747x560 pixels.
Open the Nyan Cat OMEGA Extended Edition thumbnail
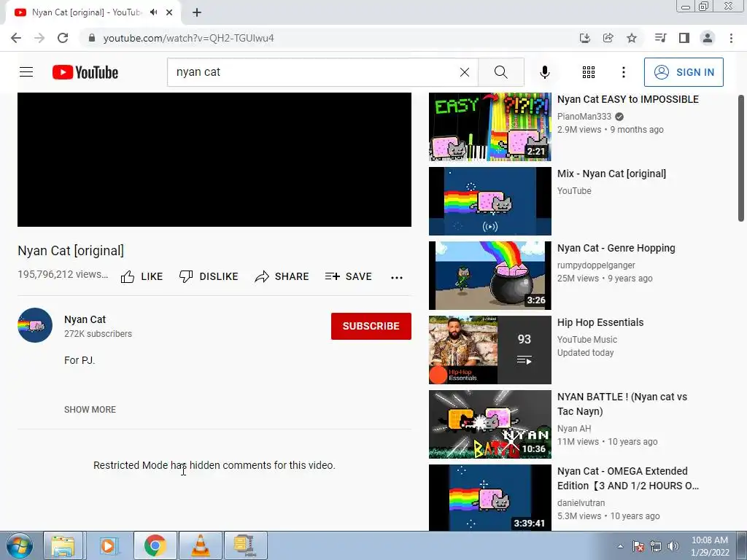pos(489,497)
